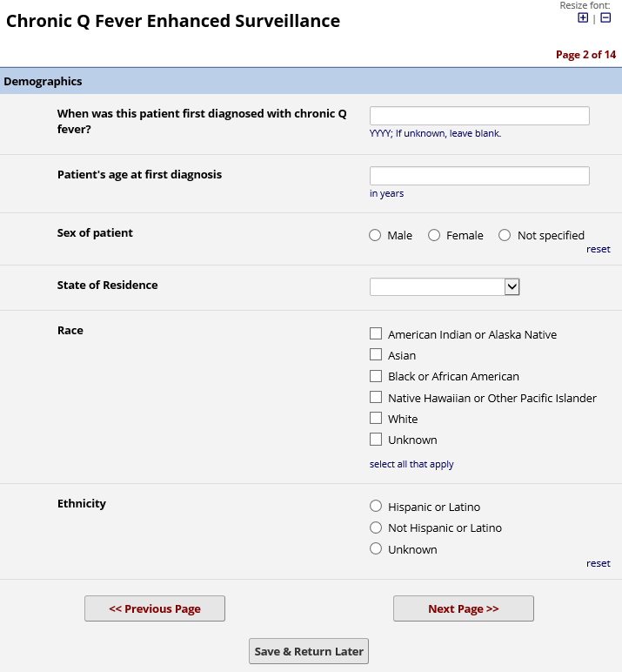The height and width of the screenshot is (672, 622).
Task: Enable Native Hawaiian or Pacific Islander checkbox
Action: 376,397
